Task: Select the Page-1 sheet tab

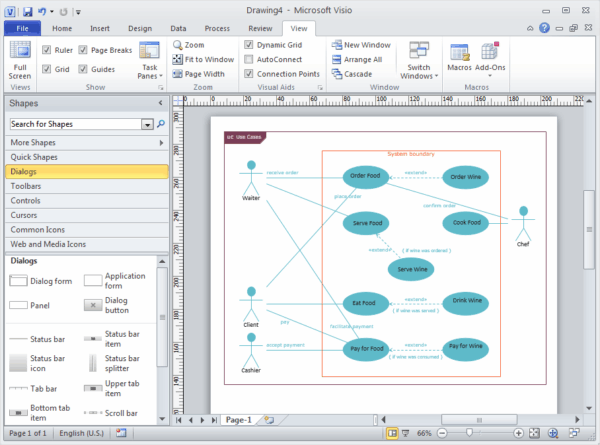Action: pyautogui.click(x=238, y=419)
